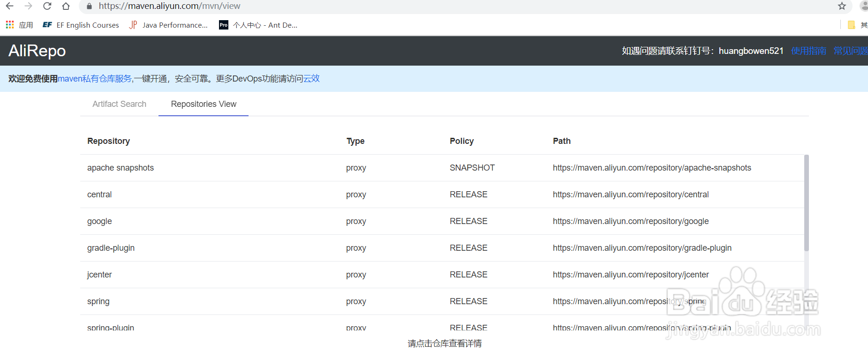Open the yellow folder in the bookmarks bar
Viewport: 868px width, 359px height.
[851, 25]
